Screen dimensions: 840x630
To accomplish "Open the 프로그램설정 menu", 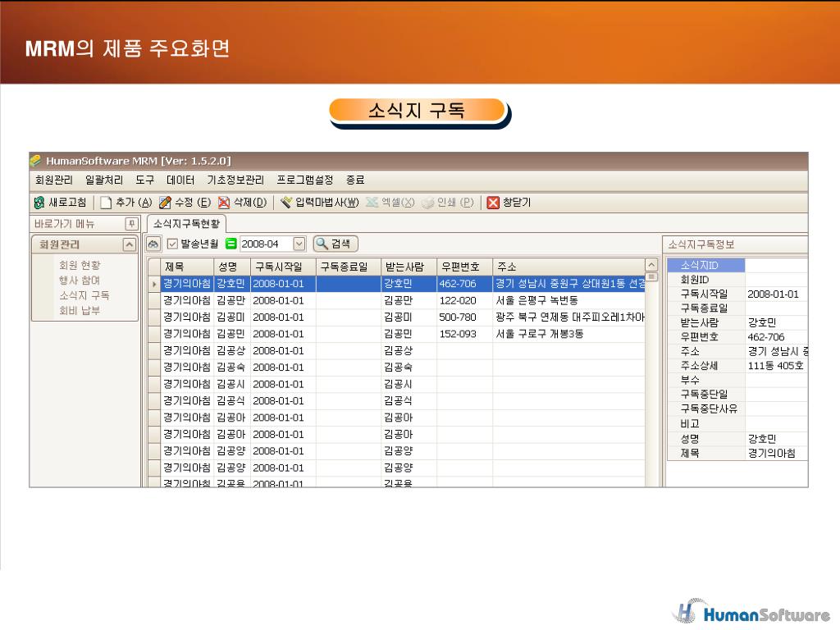I will coord(305,180).
